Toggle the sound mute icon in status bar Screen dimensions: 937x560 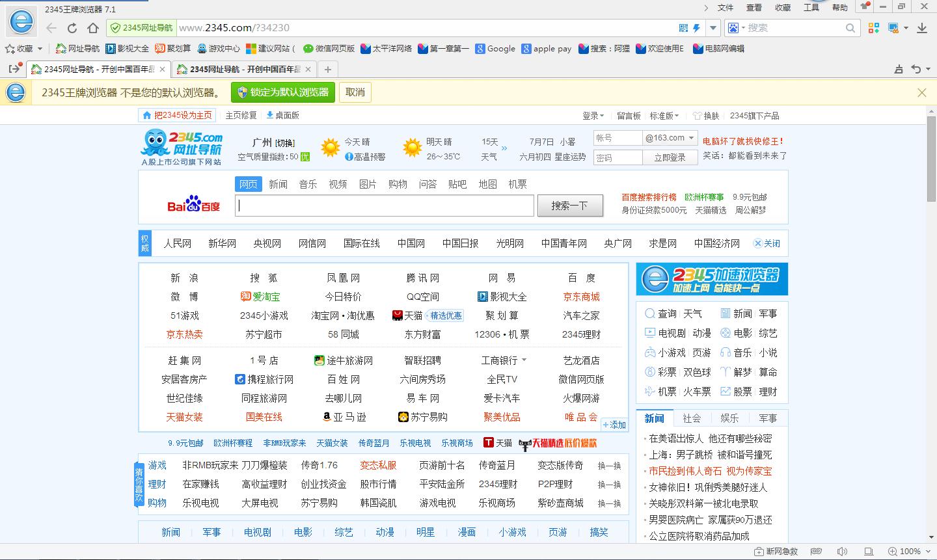842,552
